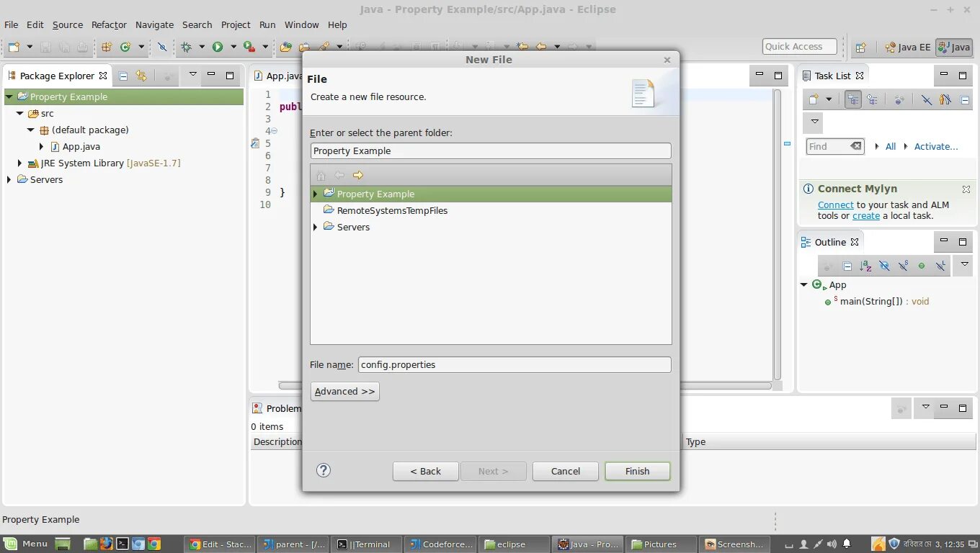Select App.java in Package Explorer

point(81,147)
